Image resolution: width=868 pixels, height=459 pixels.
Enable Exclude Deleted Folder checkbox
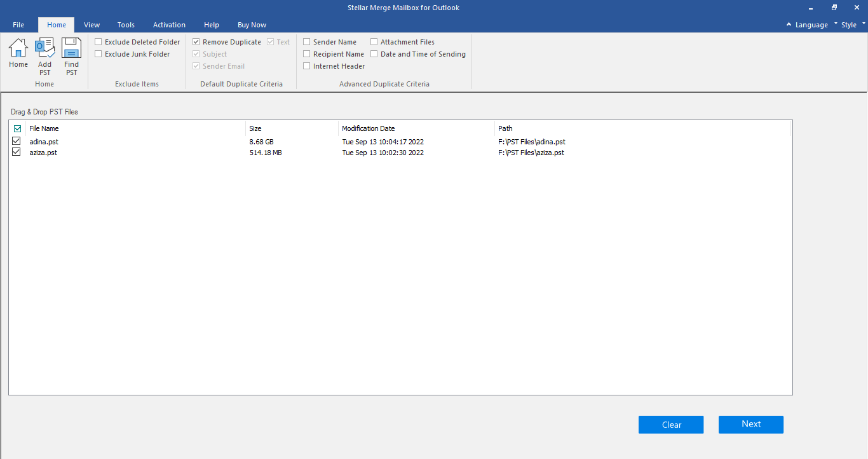[98, 42]
